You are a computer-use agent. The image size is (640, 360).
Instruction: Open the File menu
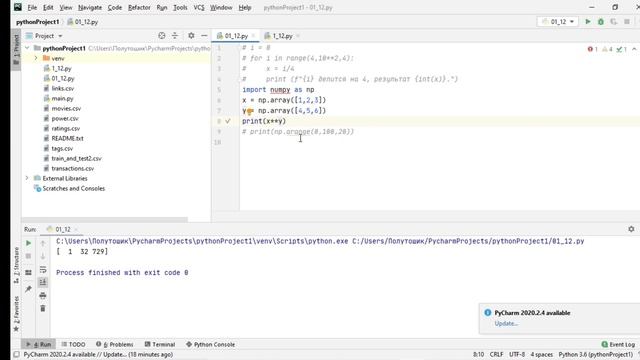point(32,7)
